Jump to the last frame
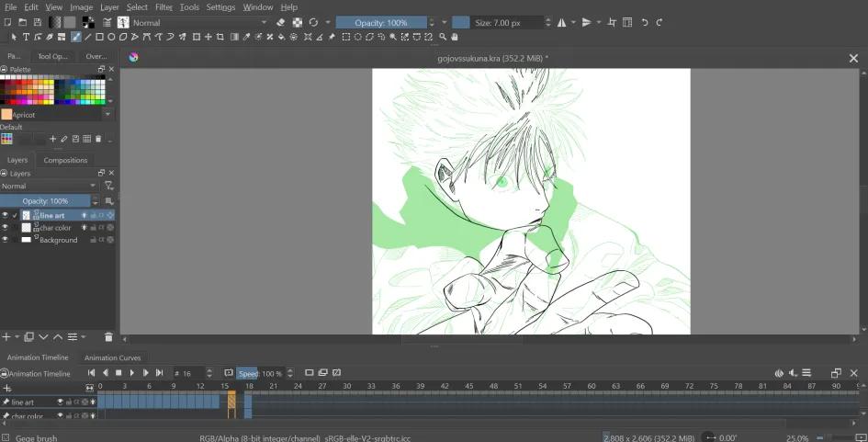The width and height of the screenshot is (868, 442). [160, 373]
